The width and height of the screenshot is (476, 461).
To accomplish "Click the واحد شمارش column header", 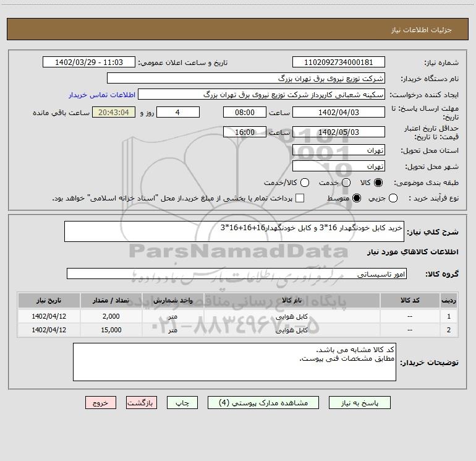I will [x=172, y=300].
